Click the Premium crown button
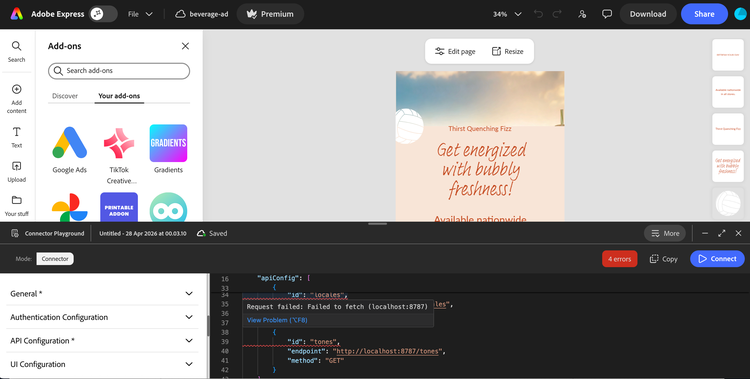 pyautogui.click(x=270, y=14)
